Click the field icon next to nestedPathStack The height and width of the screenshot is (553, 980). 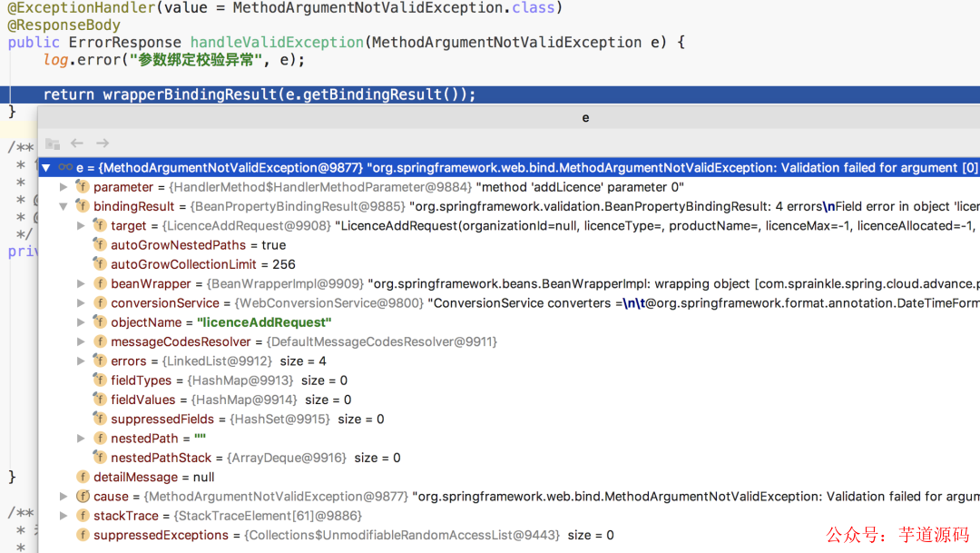click(x=100, y=458)
